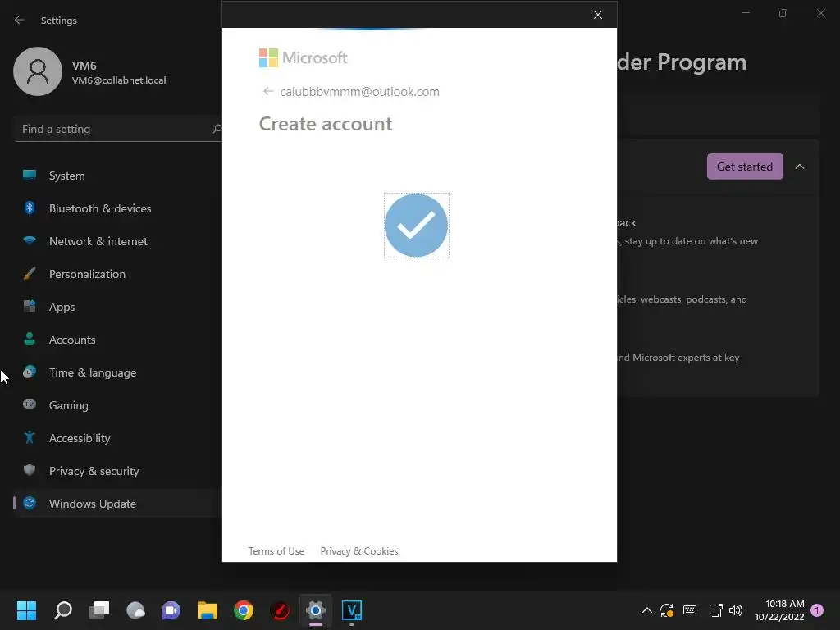Open VM6 user profile avatar
Image resolution: width=840 pixels, height=630 pixels.
[38, 71]
